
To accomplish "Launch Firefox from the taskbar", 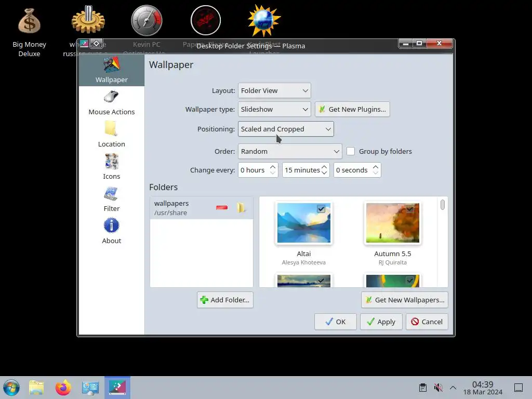I will pos(63,388).
